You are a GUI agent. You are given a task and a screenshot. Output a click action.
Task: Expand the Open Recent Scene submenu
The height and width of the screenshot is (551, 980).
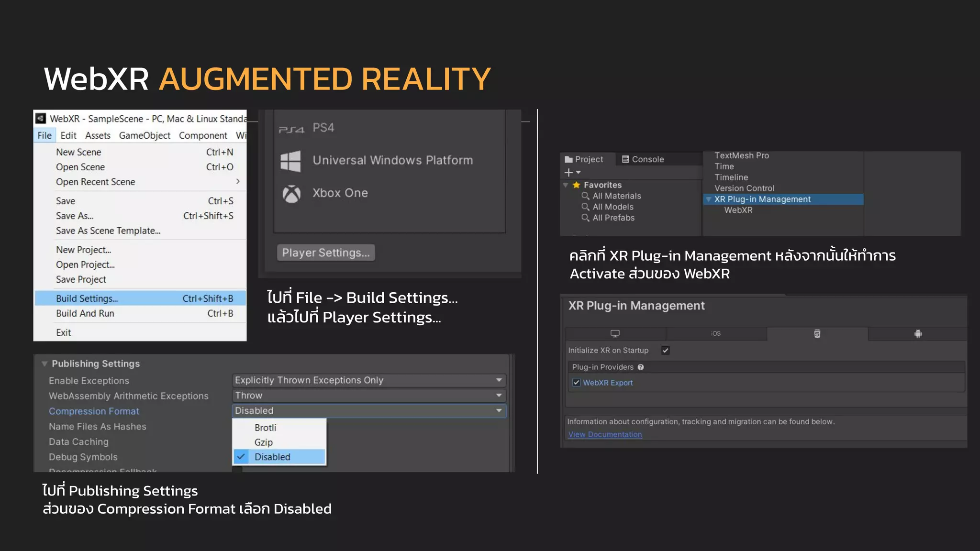click(238, 181)
